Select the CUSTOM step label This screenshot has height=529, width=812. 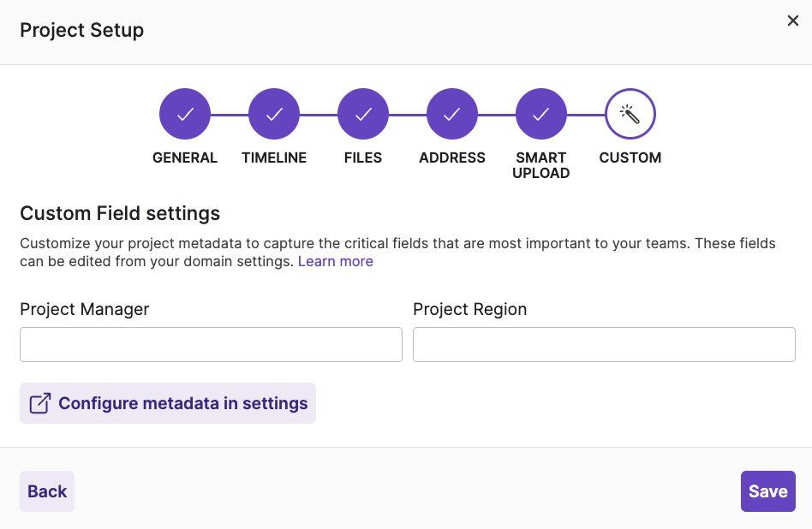(x=630, y=158)
